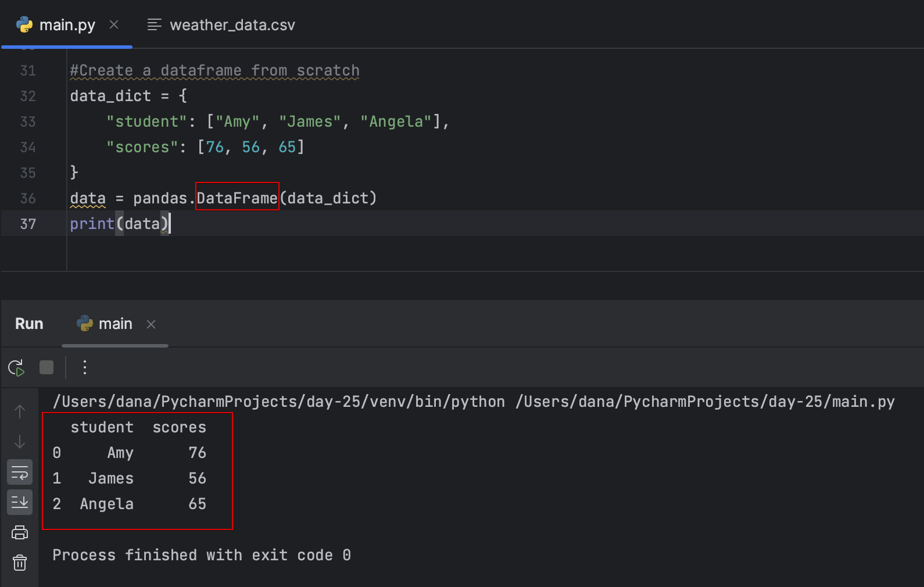Click the text file icon on weather_data.csv tab
This screenshot has width=924, height=587.
click(x=154, y=24)
